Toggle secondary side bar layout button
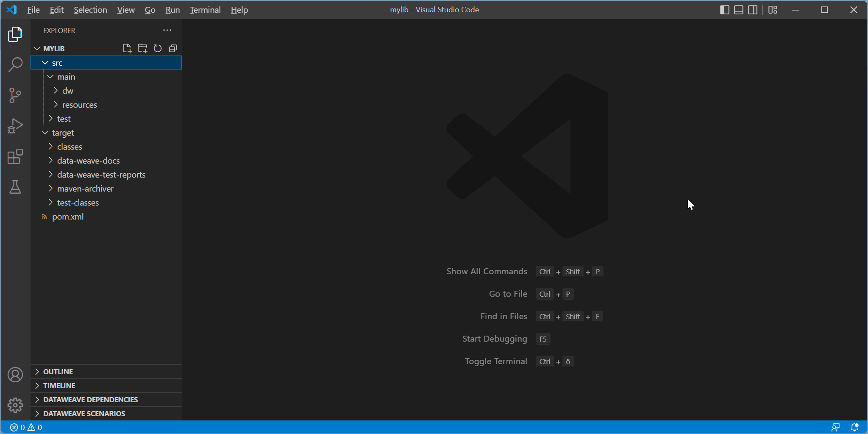The image size is (868, 434). (753, 10)
